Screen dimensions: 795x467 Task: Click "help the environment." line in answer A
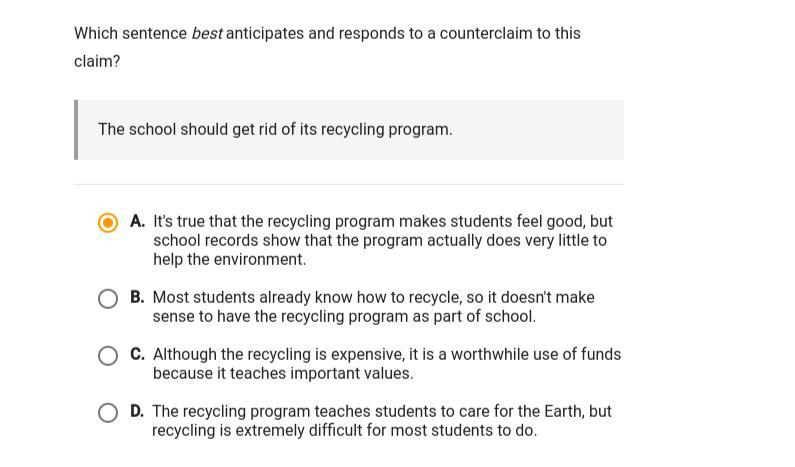click(230, 260)
